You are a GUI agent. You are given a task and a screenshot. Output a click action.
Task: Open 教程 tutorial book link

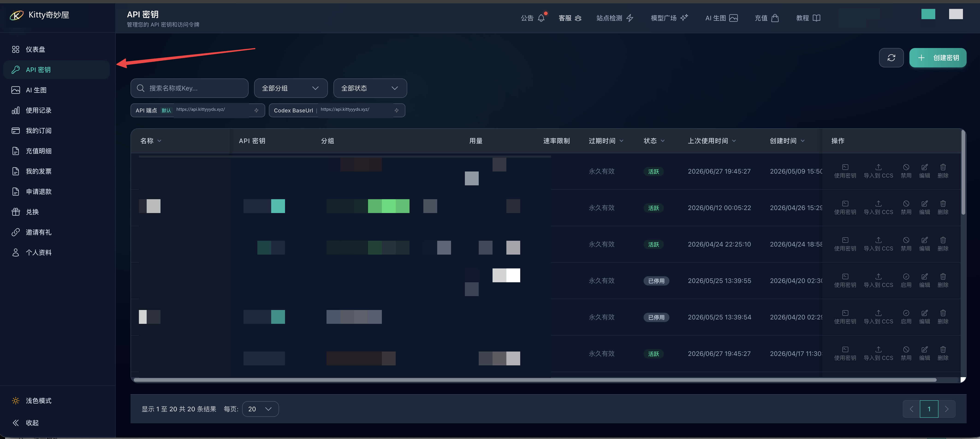pos(808,18)
